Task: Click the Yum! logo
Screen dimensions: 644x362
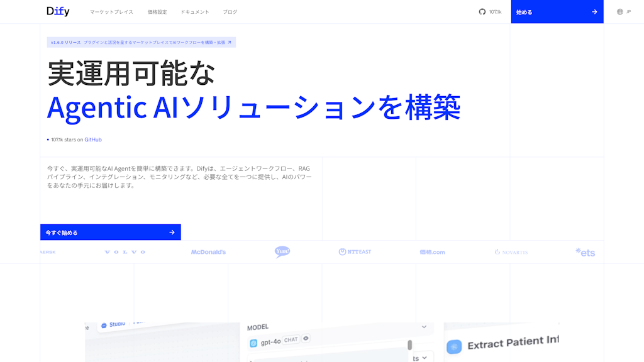Action: (x=282, y=251)
